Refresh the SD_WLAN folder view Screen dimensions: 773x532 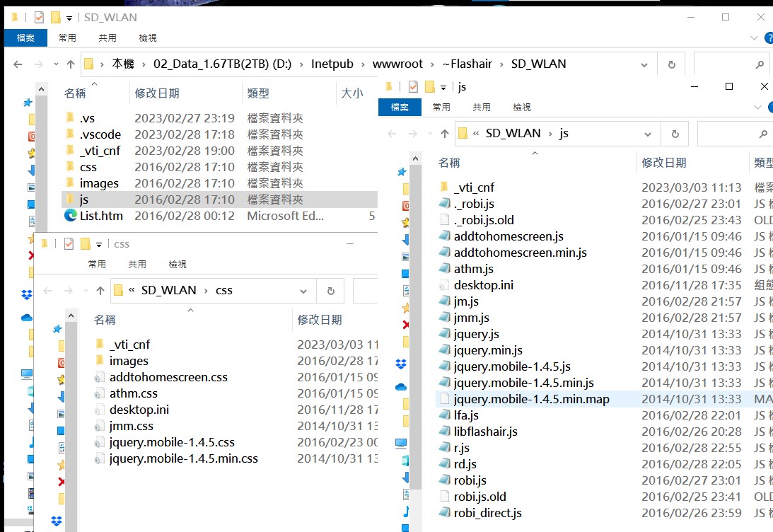671,64
